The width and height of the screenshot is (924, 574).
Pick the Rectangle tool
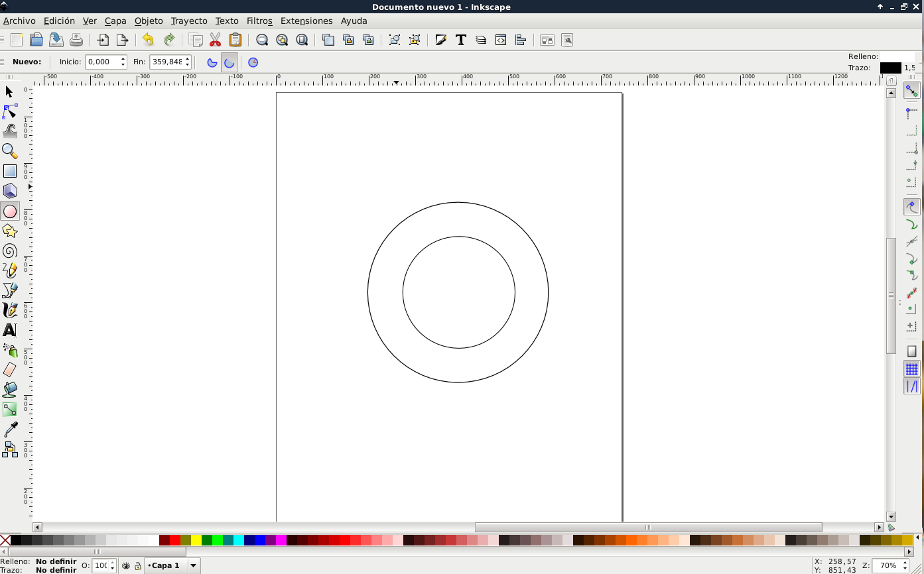[x=9, y=171]
